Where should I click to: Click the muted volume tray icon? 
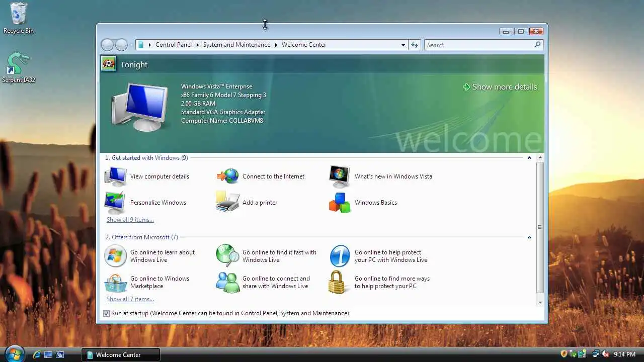tap(605, 354)
